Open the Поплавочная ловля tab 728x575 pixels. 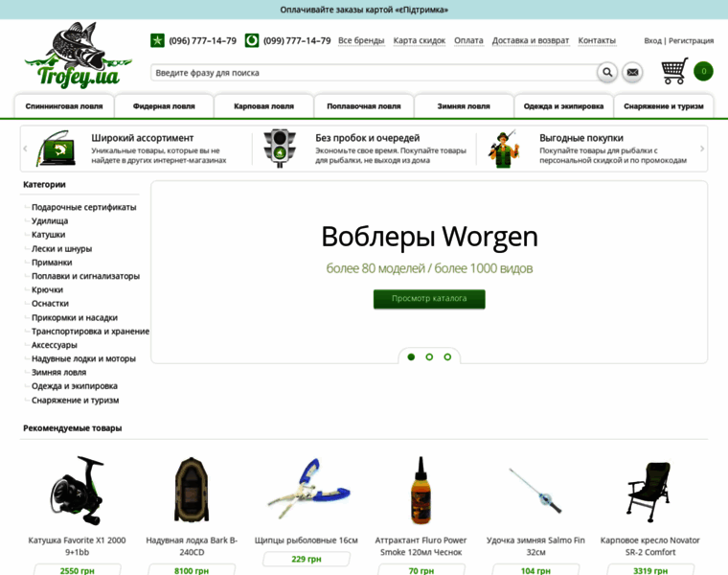(364, 106)
